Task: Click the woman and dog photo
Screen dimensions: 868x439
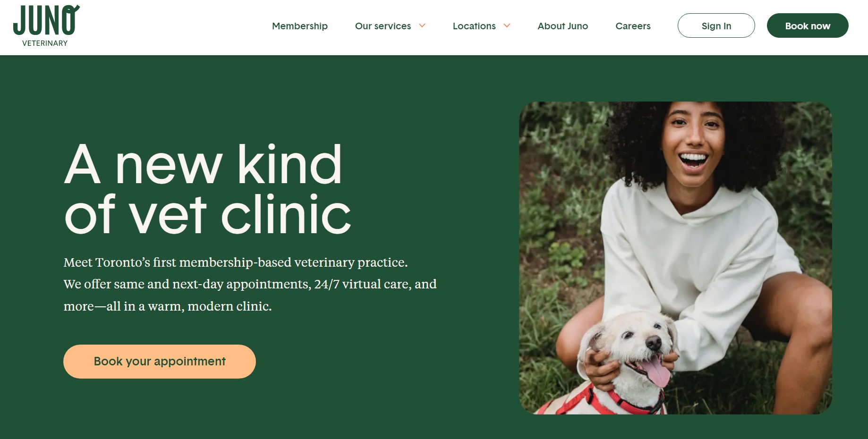Action: tap(675, 258)
